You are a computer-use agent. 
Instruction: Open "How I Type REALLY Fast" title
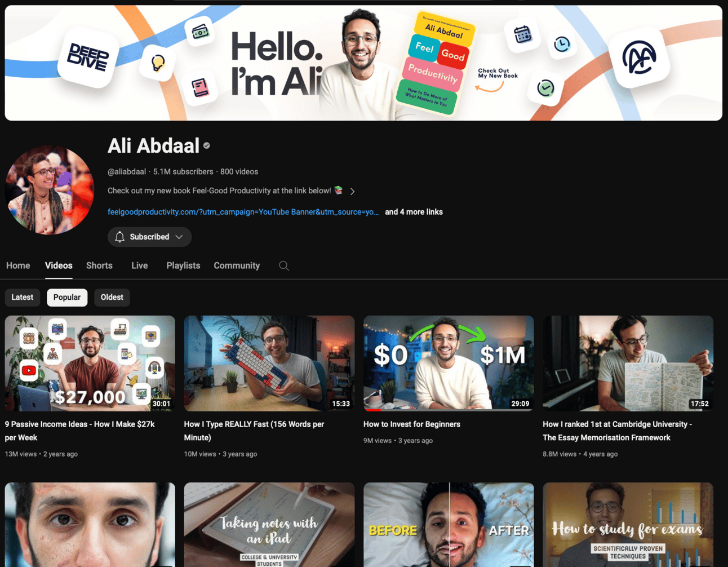tap(254, 431)
